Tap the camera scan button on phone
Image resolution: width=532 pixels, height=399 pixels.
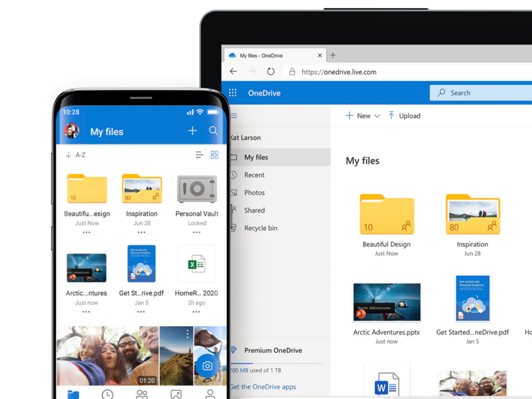[207, 366]
